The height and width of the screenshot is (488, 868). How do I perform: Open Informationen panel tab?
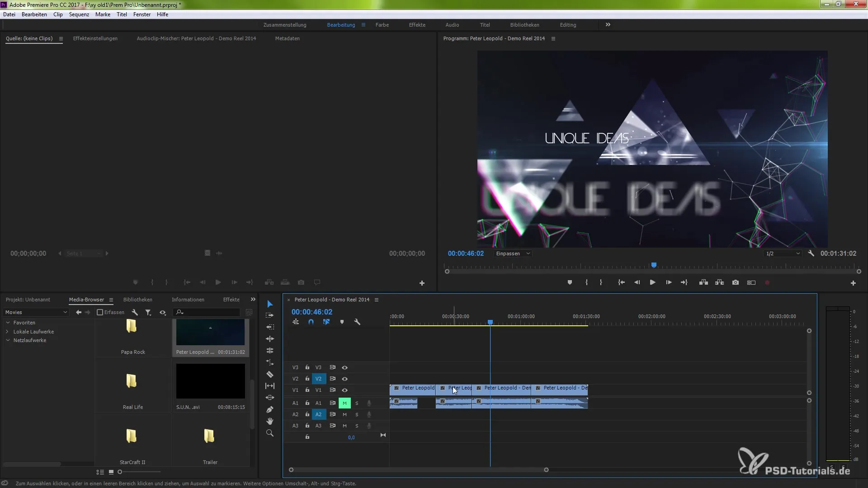pyautogui.click(x=188, y=300)
